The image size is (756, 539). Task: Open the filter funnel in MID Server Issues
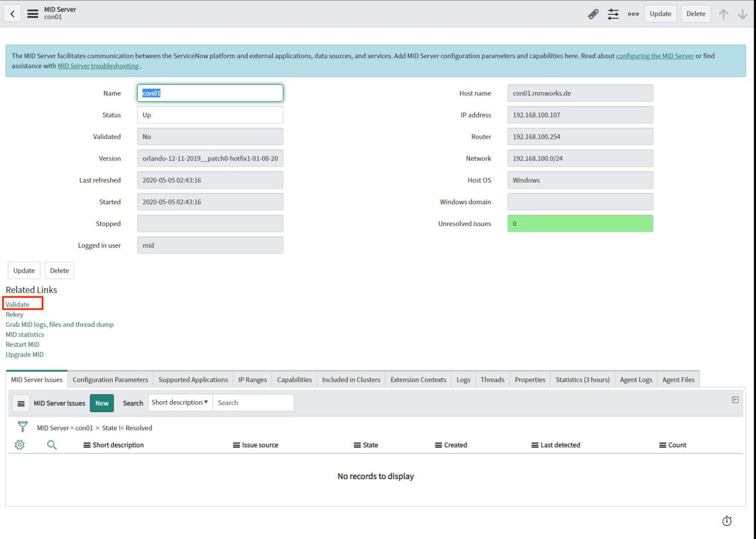22,425
